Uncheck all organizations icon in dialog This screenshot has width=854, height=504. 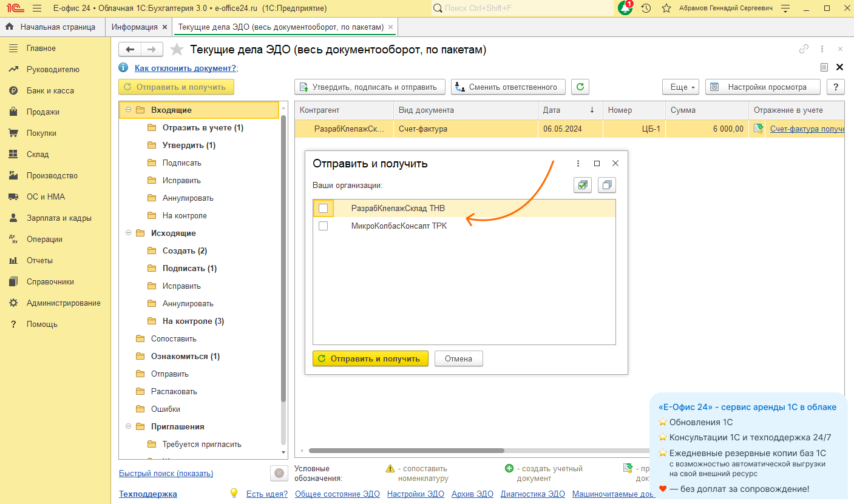pos(607,185)
